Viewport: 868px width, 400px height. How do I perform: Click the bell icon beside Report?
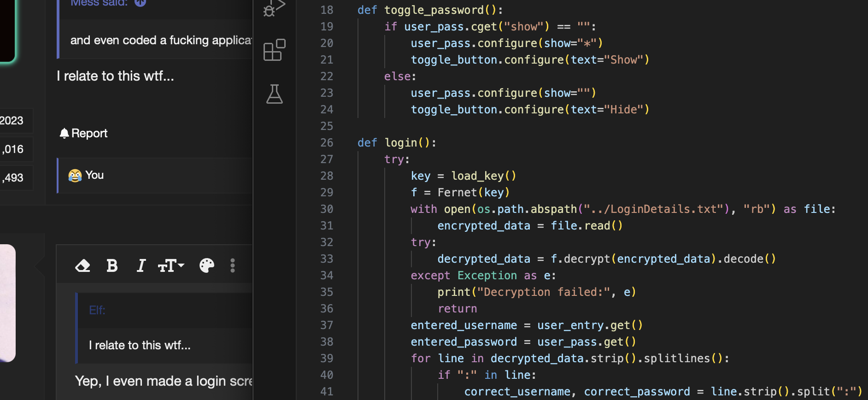(x=64, y=133)
